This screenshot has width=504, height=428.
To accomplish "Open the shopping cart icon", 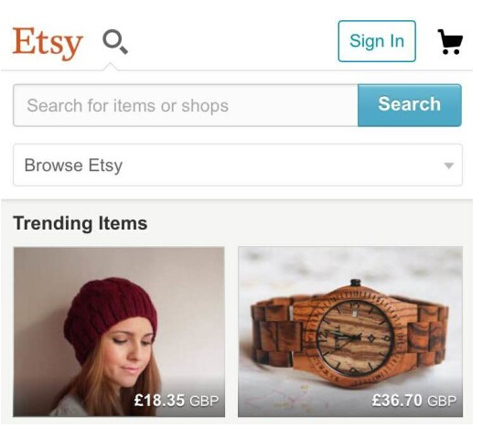I will click(450, 42).
